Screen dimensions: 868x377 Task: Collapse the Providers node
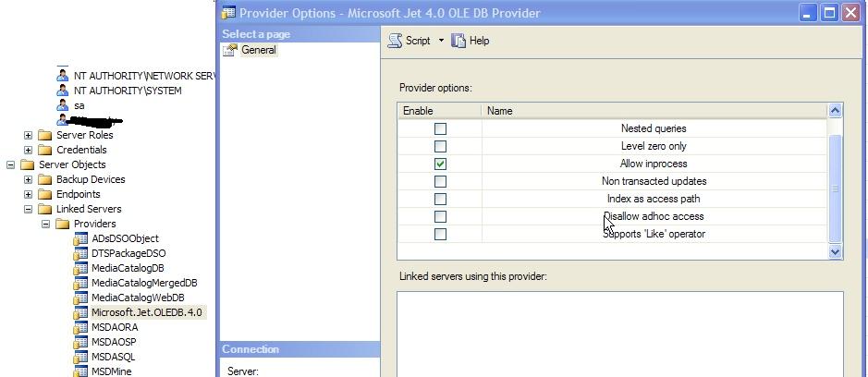[x=46, y=225]
